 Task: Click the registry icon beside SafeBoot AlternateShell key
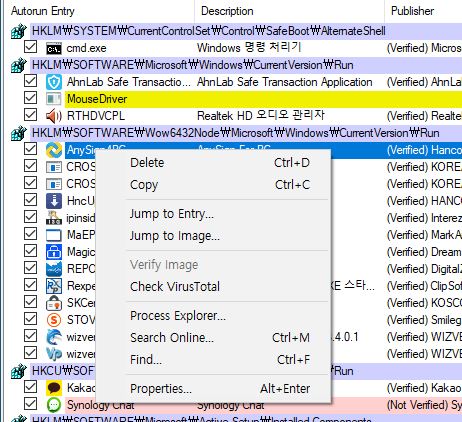pyautogui.click(x=18, y=31)
